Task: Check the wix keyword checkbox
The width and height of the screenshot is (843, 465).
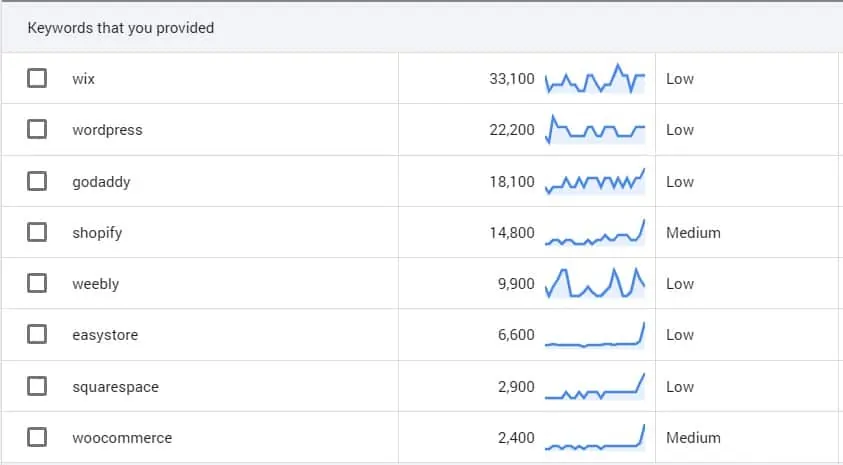Action: 37,78
